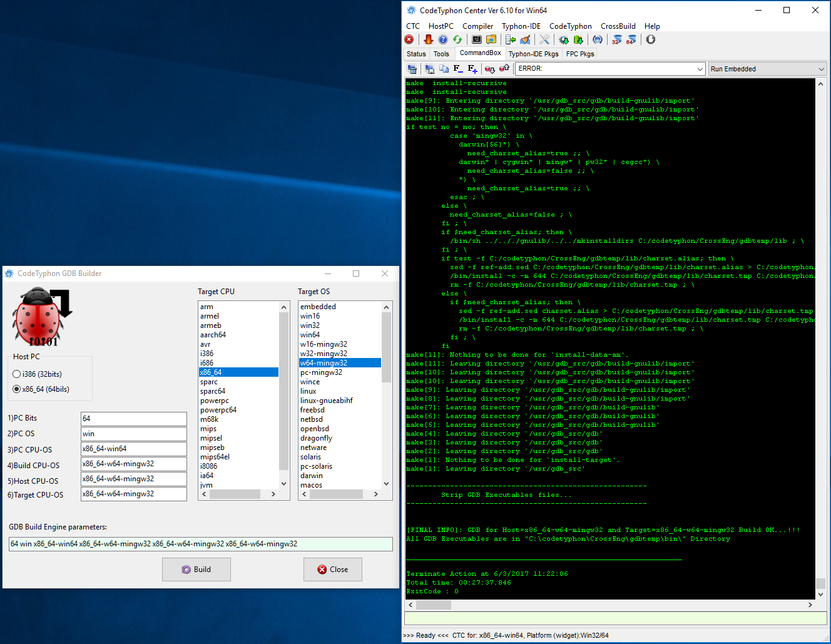This screenshot has height=644, width=831.
Task: Select aarch64 in Target CPU list
Action: (213, 335)
